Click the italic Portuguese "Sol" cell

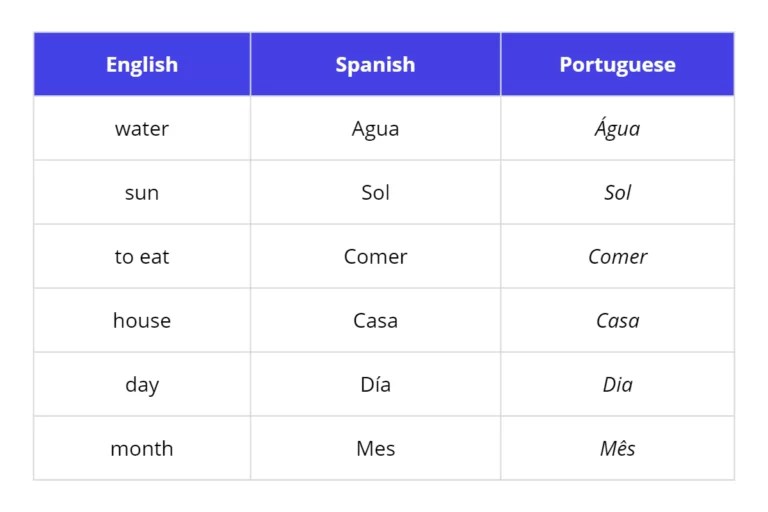tap(617, 193)
